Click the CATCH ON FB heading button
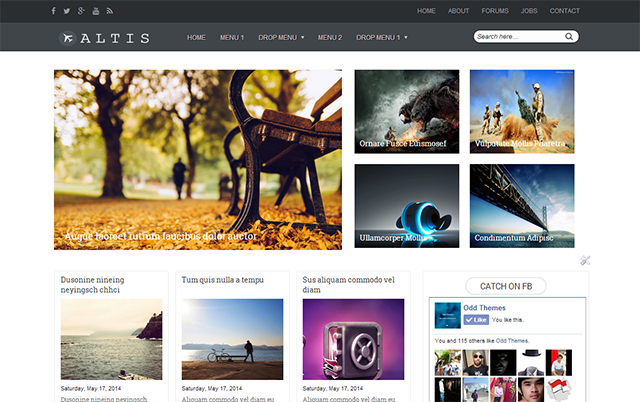The width and height of the screenshot is (640, 402). [506, 286]
